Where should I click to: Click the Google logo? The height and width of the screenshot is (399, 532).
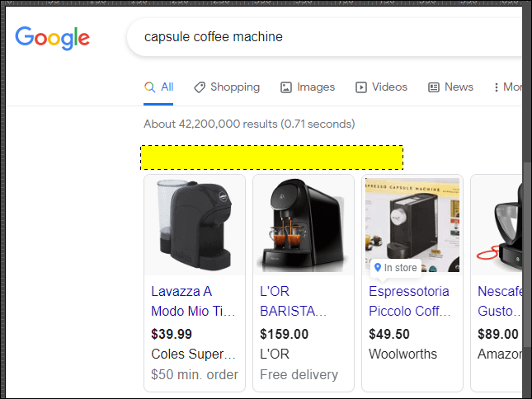click(x=52, y=38)
